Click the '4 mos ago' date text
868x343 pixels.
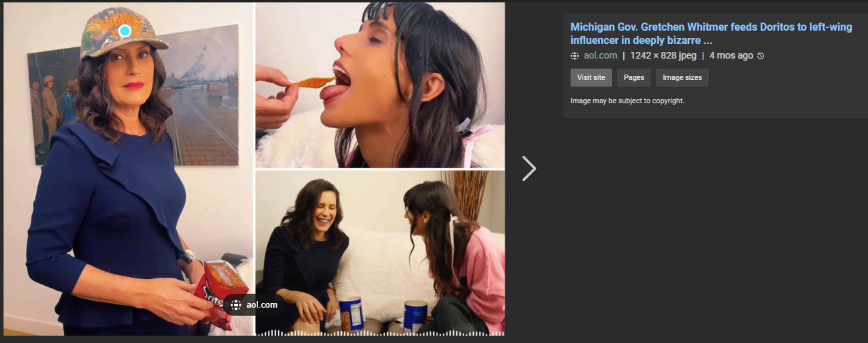point(731,56)
